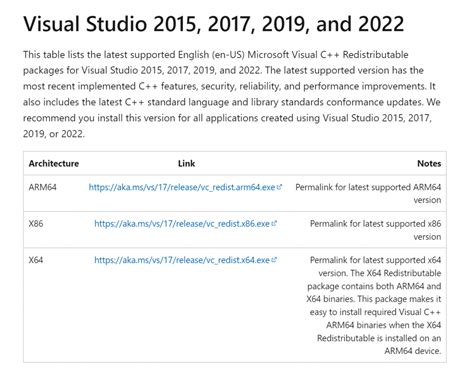Click external-link icon after ARM64 URL
474x372 pixels.
point(279,187)
